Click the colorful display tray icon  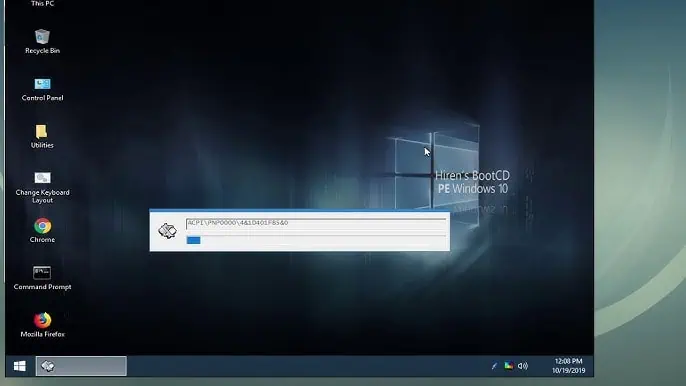point(508,365)
